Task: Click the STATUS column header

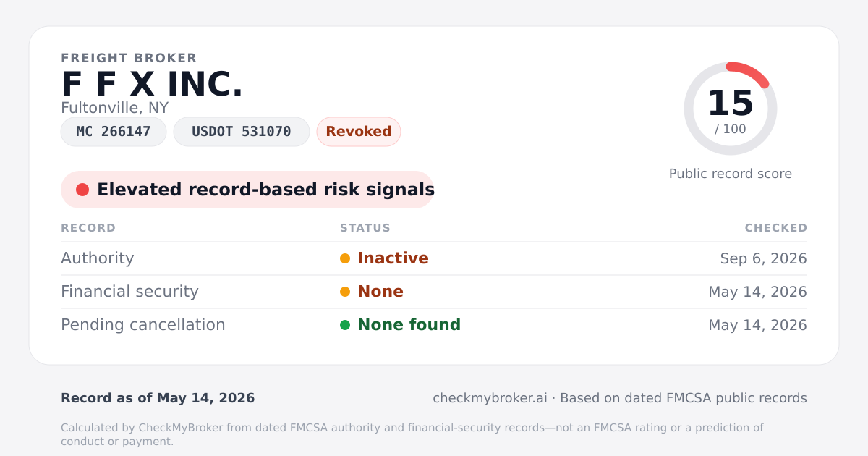Action: coord(365,228)
